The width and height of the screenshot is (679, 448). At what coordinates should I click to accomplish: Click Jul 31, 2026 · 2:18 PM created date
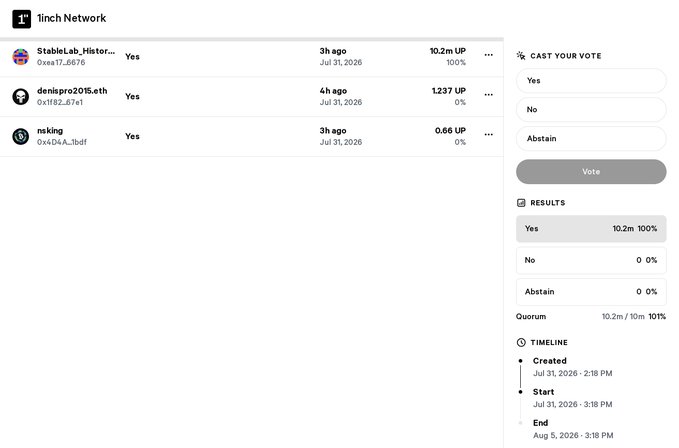[572, 373]
